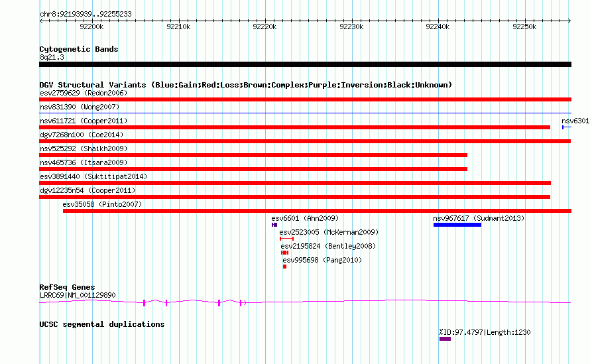Open the esv35058 (Pinto2007) label
590x364 pixels.
point(102,204)
